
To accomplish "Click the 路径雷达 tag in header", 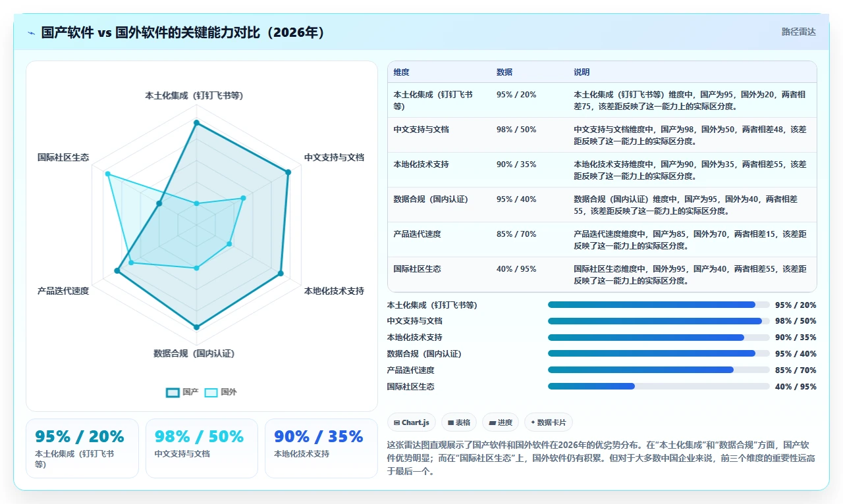I will tap(799, 32).
